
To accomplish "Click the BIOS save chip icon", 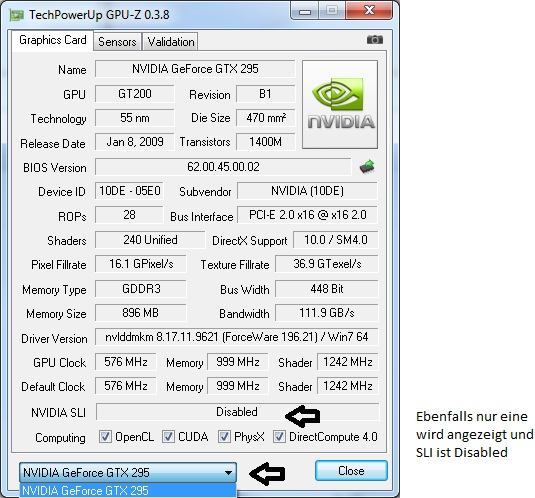I will click(367, 167).
